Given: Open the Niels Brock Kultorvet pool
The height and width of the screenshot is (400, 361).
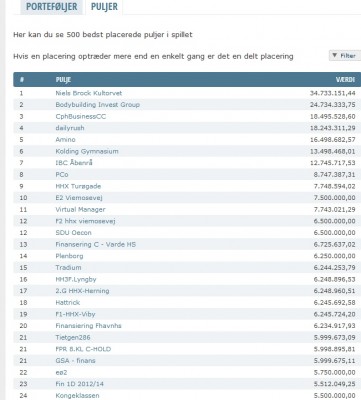Looking at the screenshot, I should click(89, 93).
